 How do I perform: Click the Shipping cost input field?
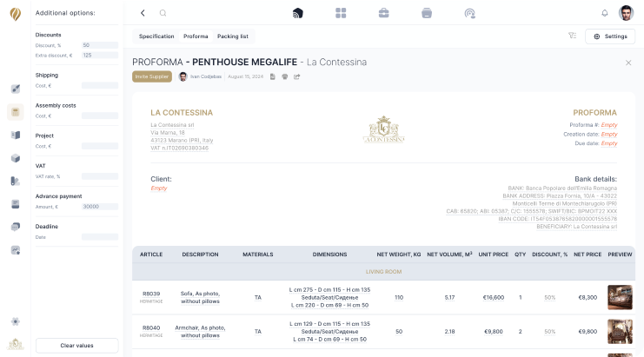click(x=100, y=85)
